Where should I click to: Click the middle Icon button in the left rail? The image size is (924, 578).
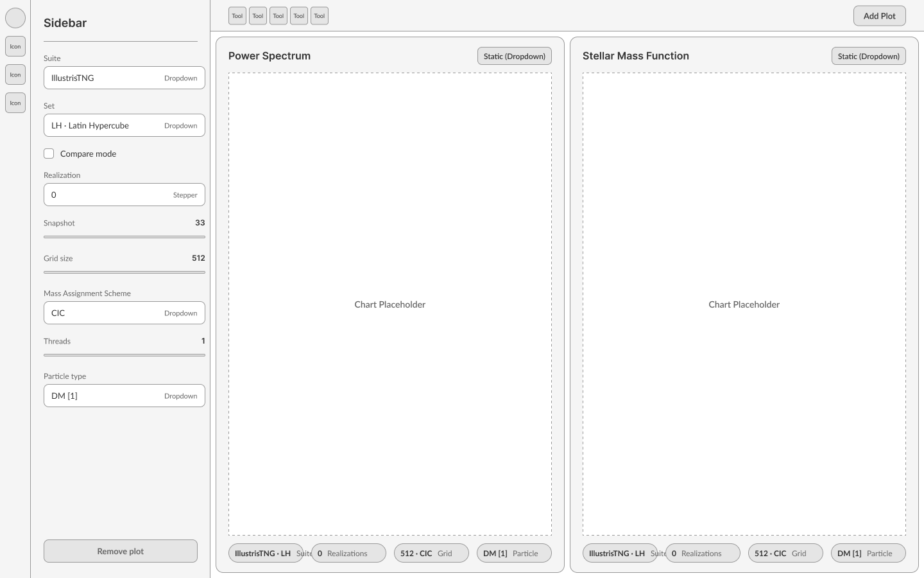tap(15, 74)
